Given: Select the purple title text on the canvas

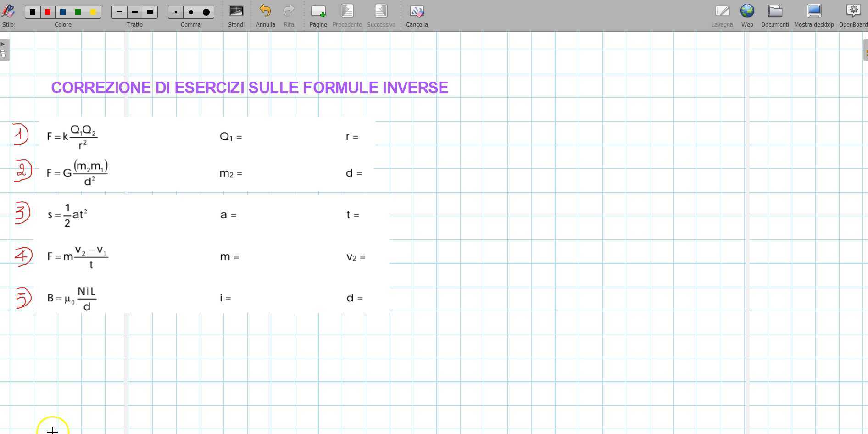Looking at the screenshot, I should coord(250,88).
